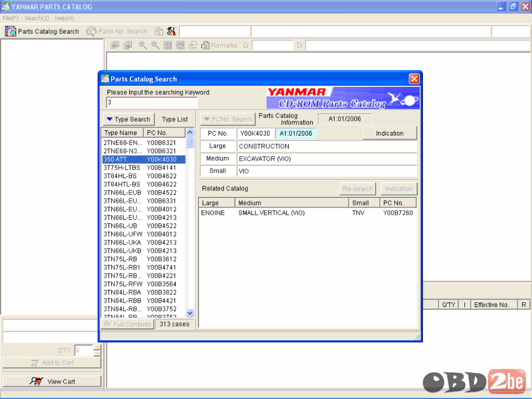Select the 3TN75L-RB row
Image resolution: width=532 pixels, height=399 pixels.
(144, 259)
